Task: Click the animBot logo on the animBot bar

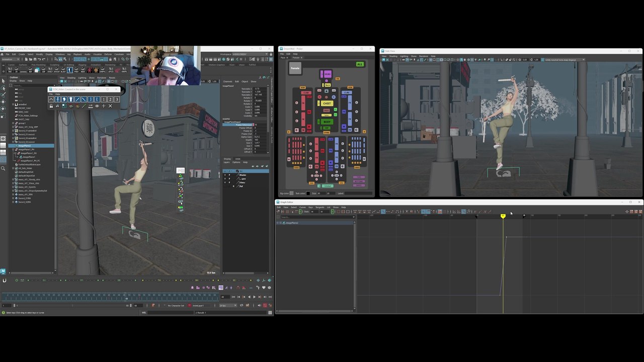Action: 4,281
